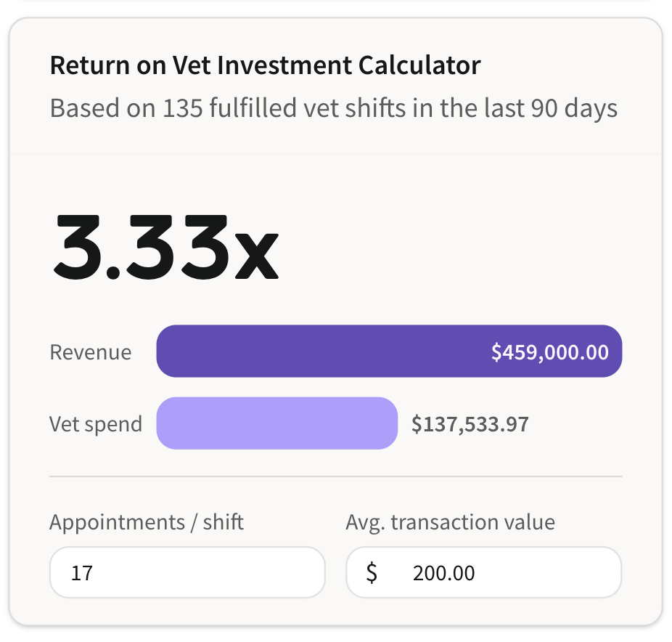Click the dollar sign in transaction field
Image resolution: width=672 pixels, height=642 pixels.
372,572
